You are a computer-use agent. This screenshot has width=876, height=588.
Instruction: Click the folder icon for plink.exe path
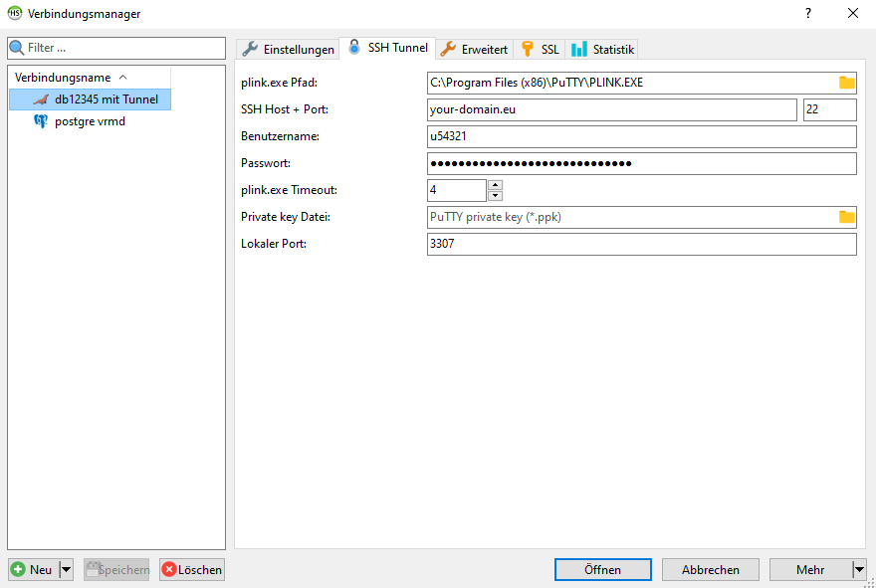846,83
